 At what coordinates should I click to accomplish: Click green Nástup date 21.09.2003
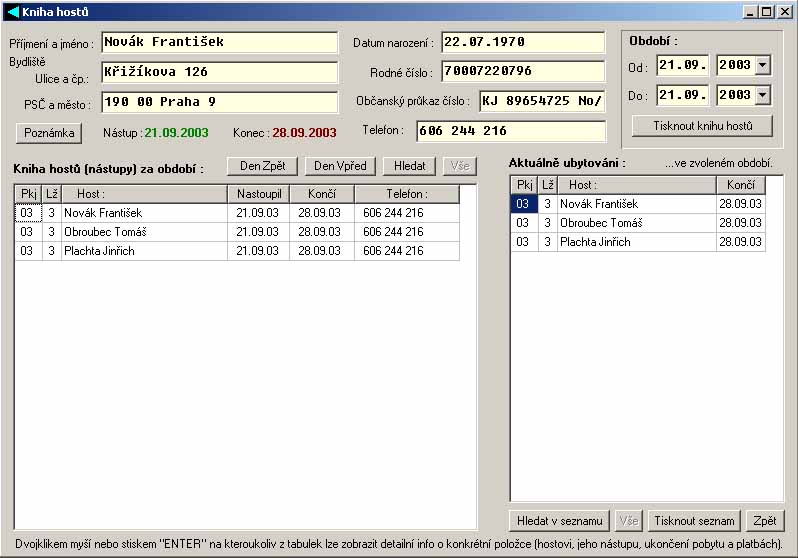coord(177,133)
